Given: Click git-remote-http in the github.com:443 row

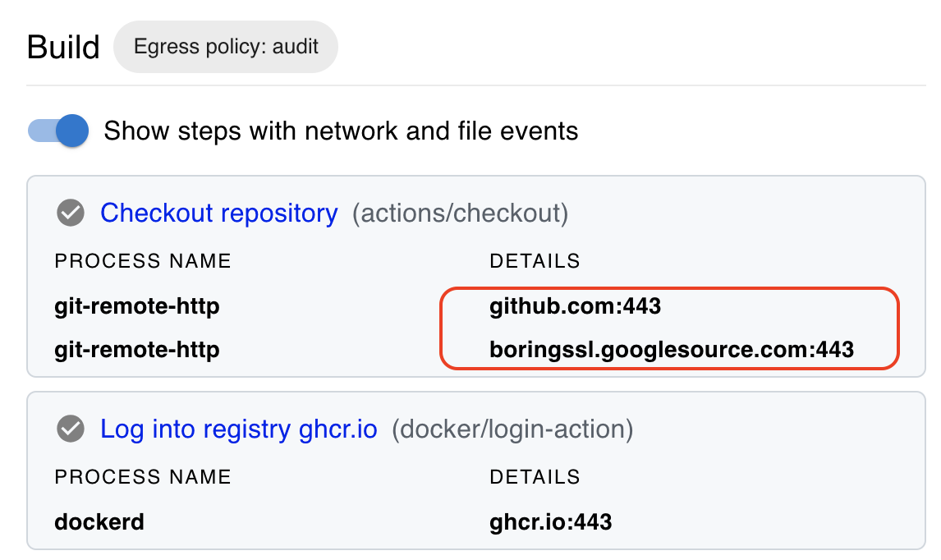Looking at the screenshot, I should [137, 306].
